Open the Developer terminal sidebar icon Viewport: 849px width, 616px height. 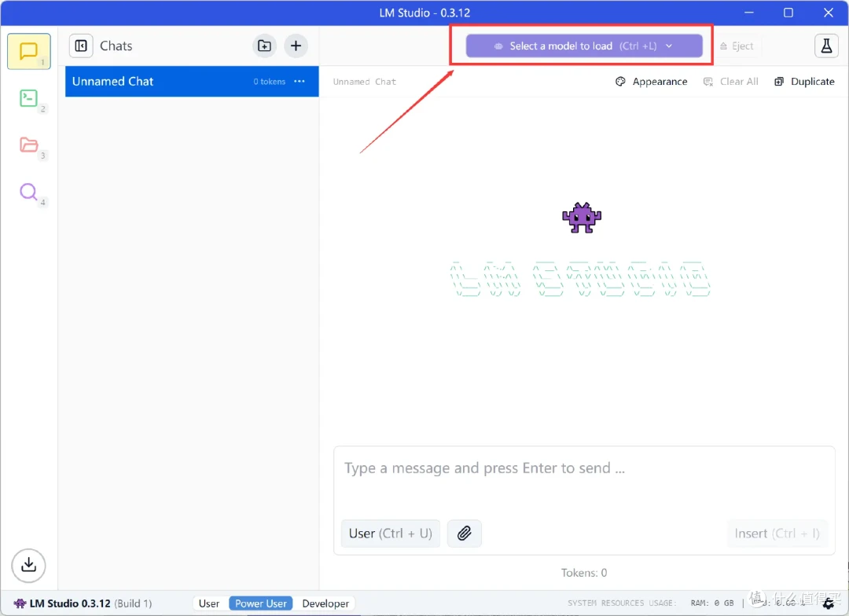[x=29, y=98]
